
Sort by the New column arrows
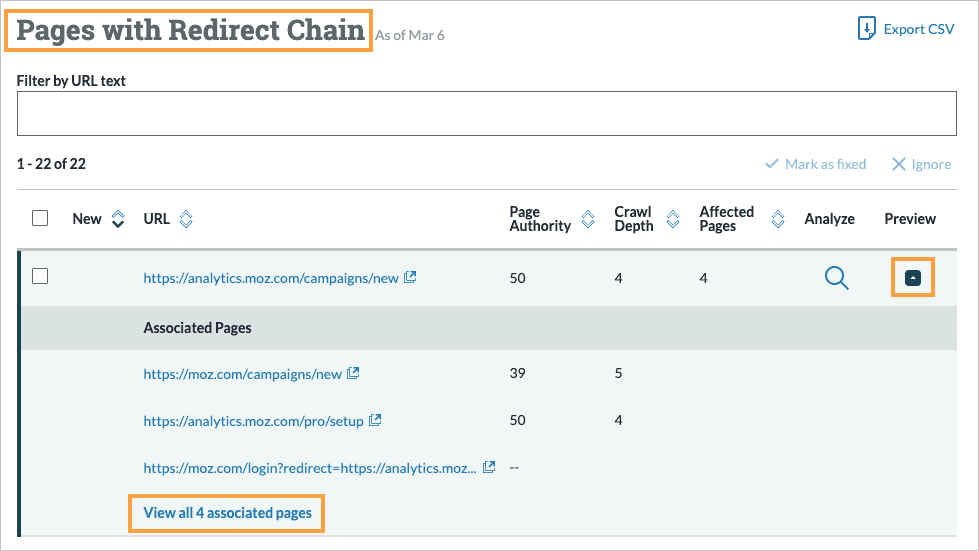click(118, 219)
